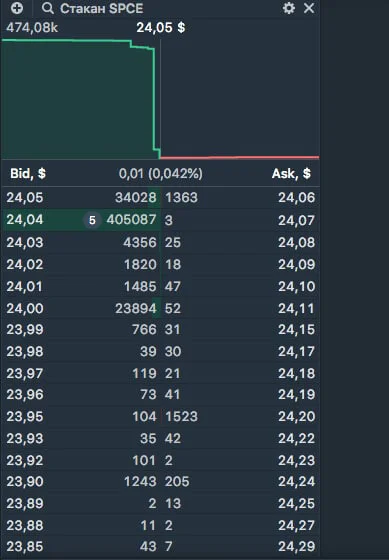
Task: Click ask volume 205
Action: tap(177, 481)
